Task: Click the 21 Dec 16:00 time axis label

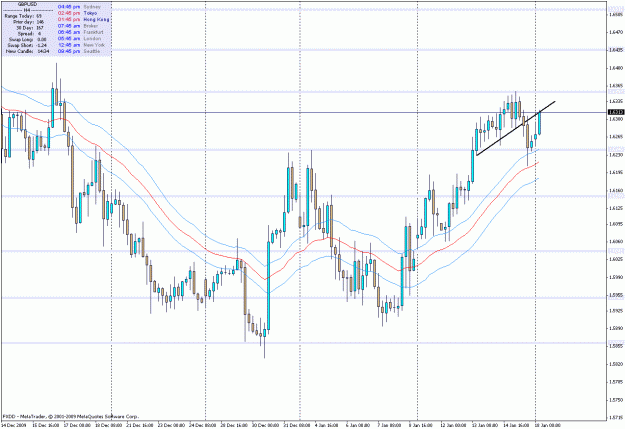Action: point(141,425)
